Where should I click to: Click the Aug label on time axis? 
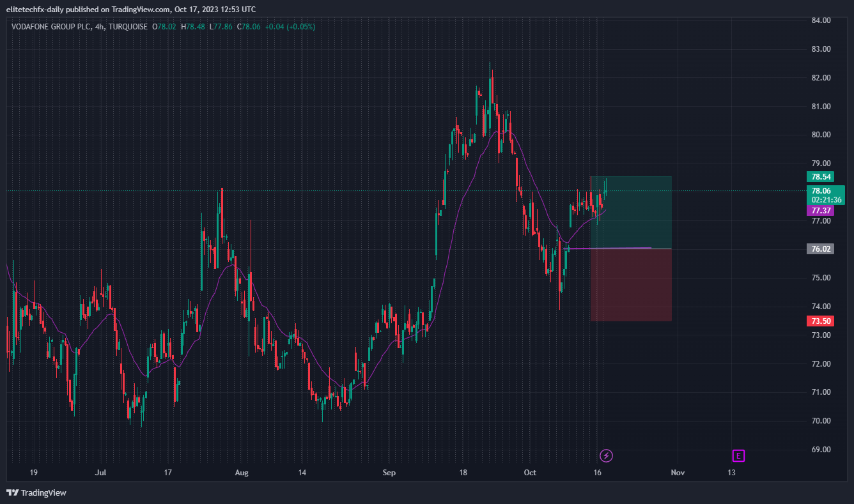[241, 473]
